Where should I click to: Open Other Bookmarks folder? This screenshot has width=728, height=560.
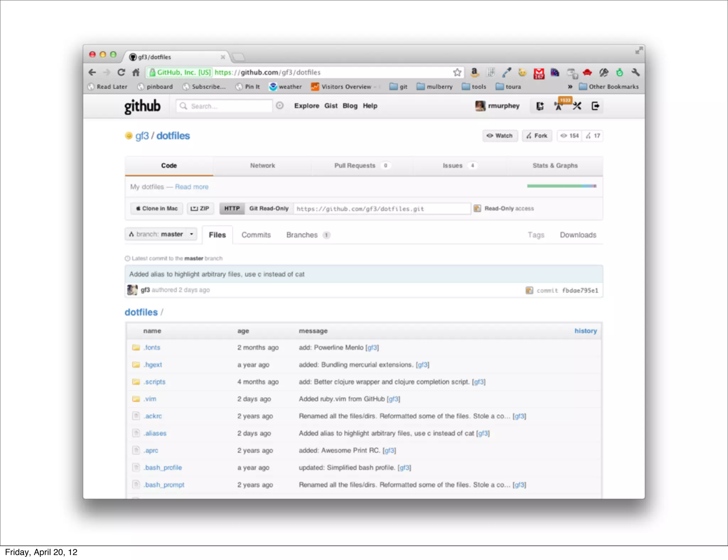point(609,87)
